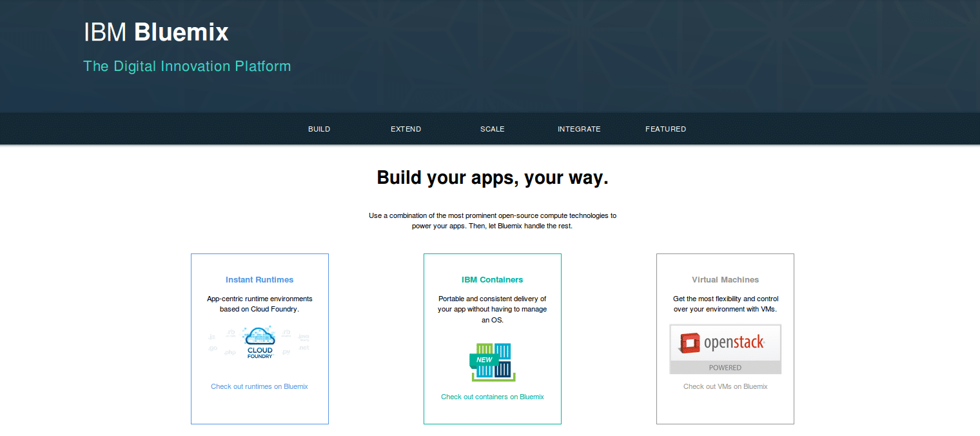Follow 'Check out runtimes on Bluemix' link
The height and width of the screenshot is (436, 980).
coord(259,386)
